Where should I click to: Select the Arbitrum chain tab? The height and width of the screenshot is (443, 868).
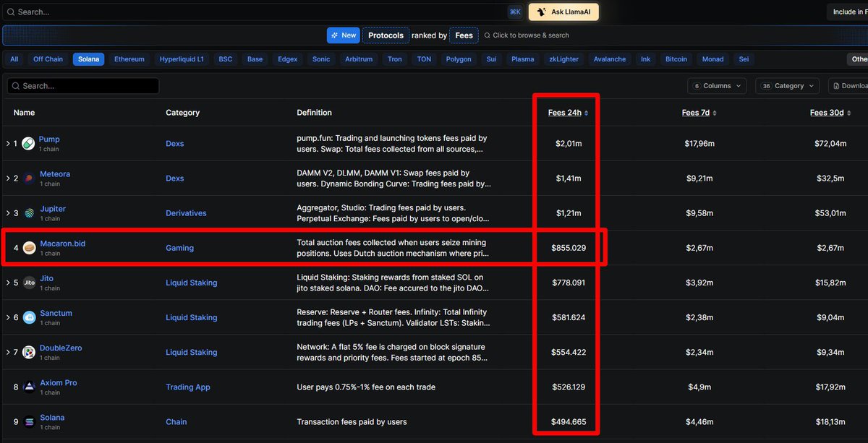click(359, 59)
